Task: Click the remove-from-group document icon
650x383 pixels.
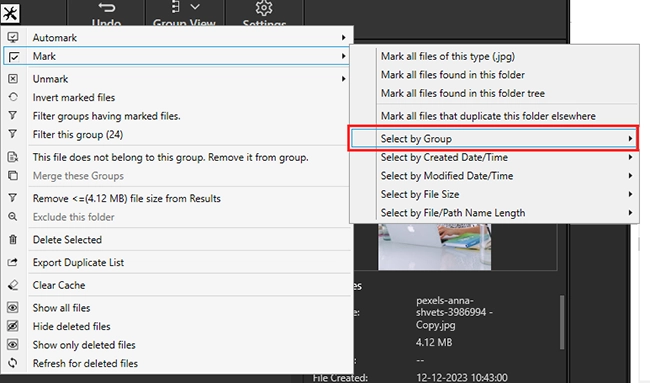Action: coord(13,157)
